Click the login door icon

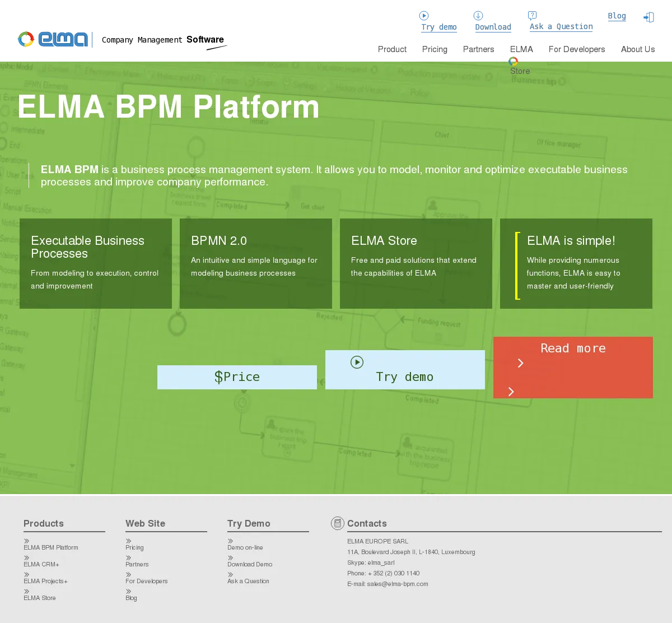648,17
